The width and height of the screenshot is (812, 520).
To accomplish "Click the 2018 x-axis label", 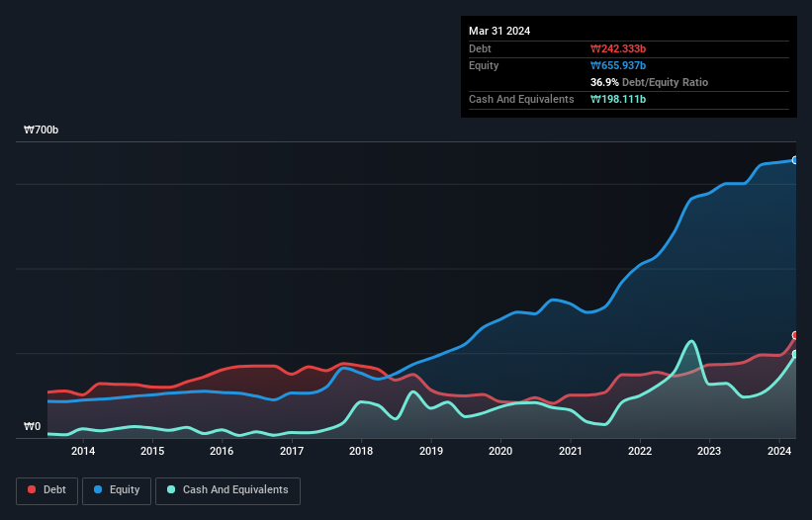I will pos(361,451).
